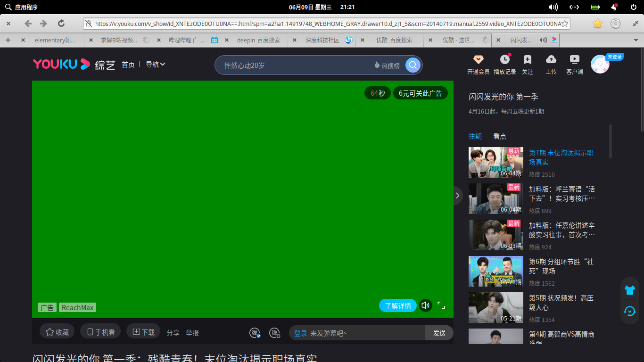Click the 手机看 watch-on-phone button
This screenshot has width=644, height=362.
tap(100, 332)
